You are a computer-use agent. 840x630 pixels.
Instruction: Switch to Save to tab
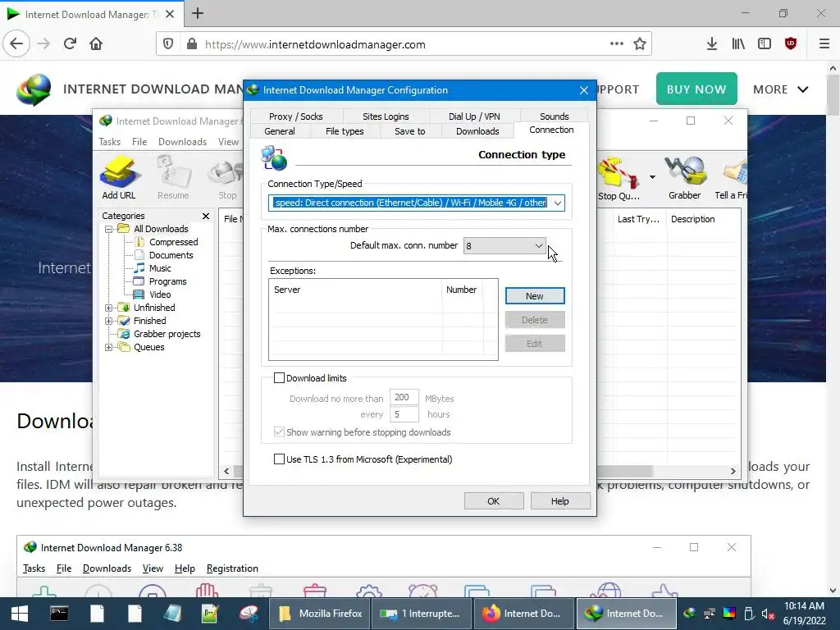(x=410, y=131)
